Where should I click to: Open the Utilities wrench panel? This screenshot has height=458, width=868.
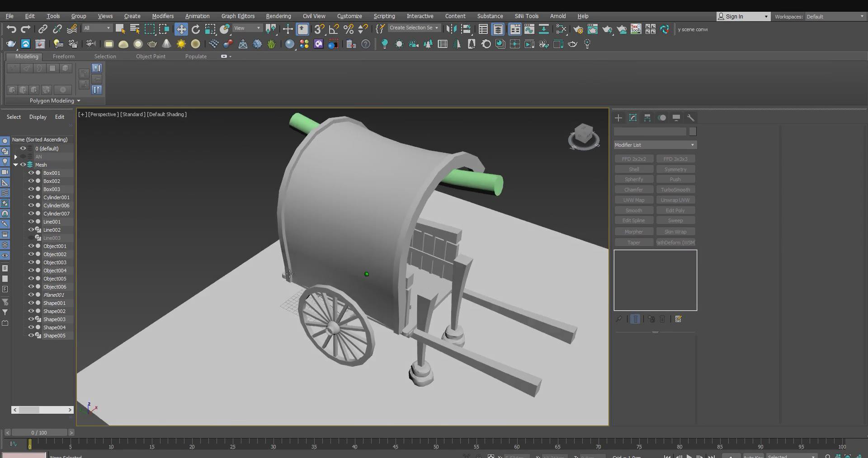tap(690, 118)
